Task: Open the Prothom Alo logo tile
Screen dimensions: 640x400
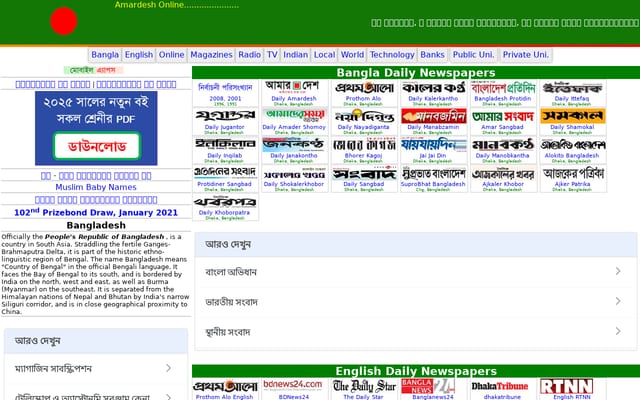Action: click(364, 87)
